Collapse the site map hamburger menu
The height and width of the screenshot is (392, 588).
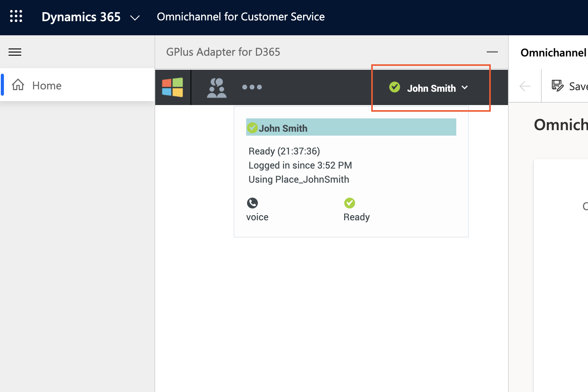tap(15, 52)
